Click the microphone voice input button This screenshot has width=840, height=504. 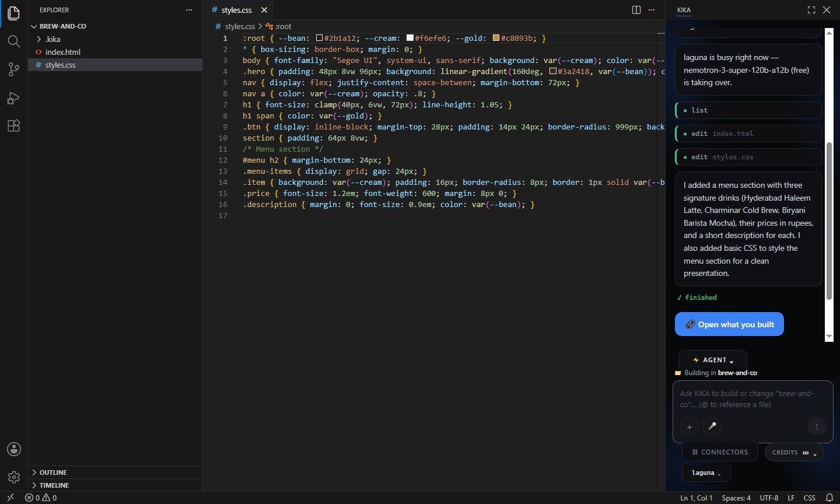712,426
